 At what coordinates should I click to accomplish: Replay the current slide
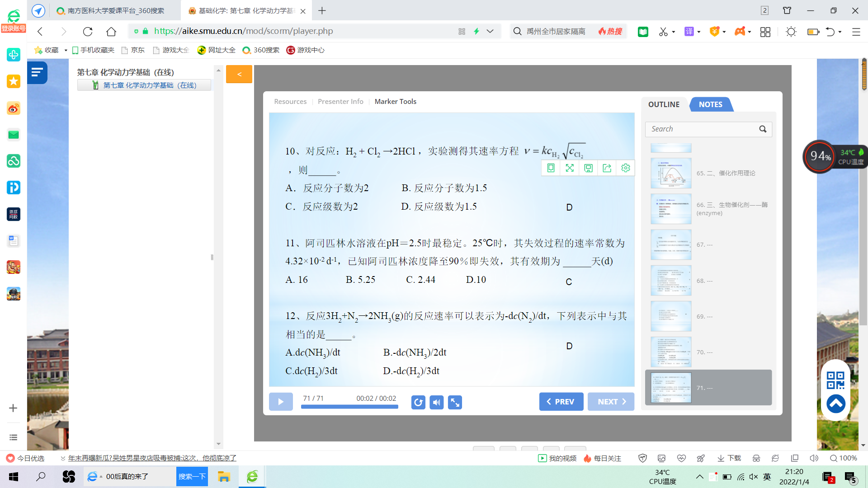(418, 402)
